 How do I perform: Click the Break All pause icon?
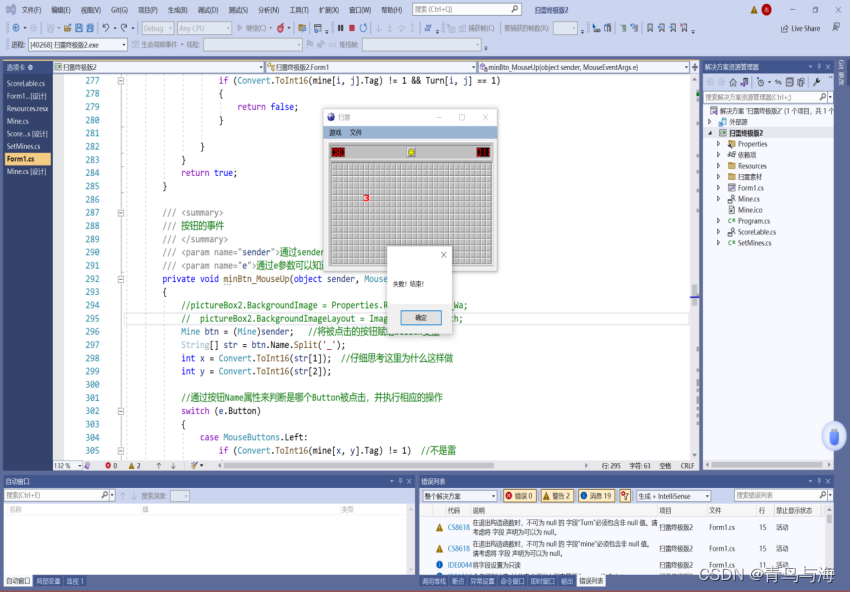[x=340, y=28]
